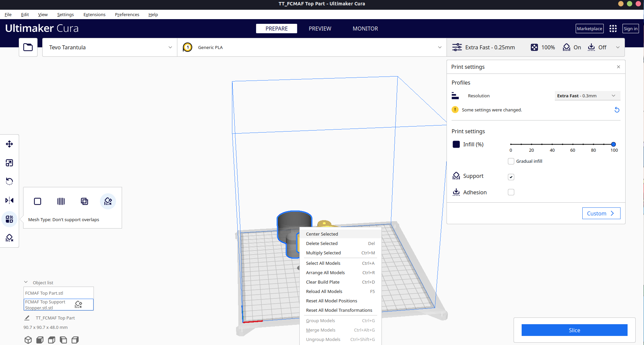The height and width of the screenshot is (345, 644).
Task: Open the Tevo Tarantula printer dropdown
Action: point(110,47)
